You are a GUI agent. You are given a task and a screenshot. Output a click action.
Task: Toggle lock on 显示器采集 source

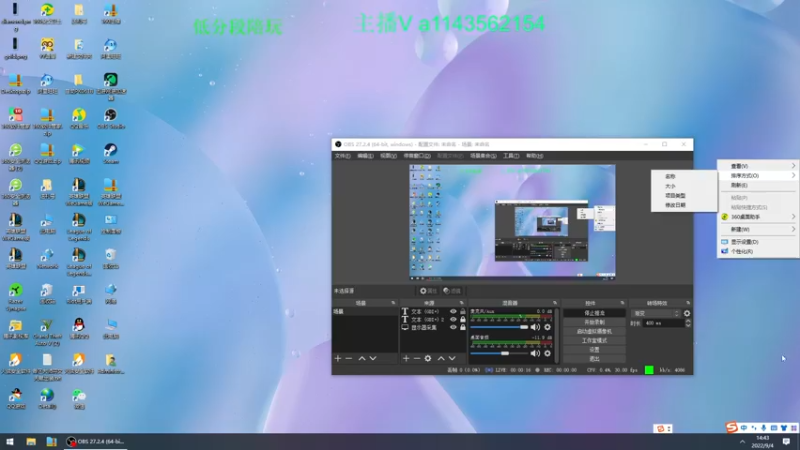(463, 328)
